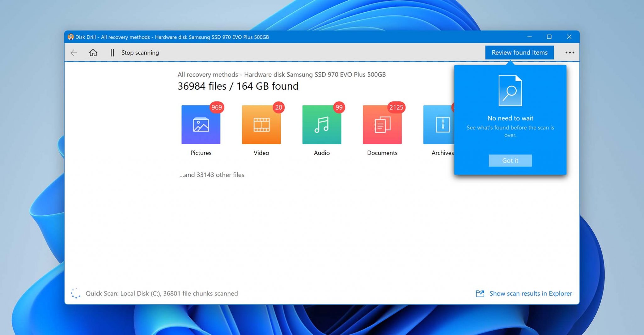Click Show scan results in Explorer link
The image size is (644, 335).
530,293
